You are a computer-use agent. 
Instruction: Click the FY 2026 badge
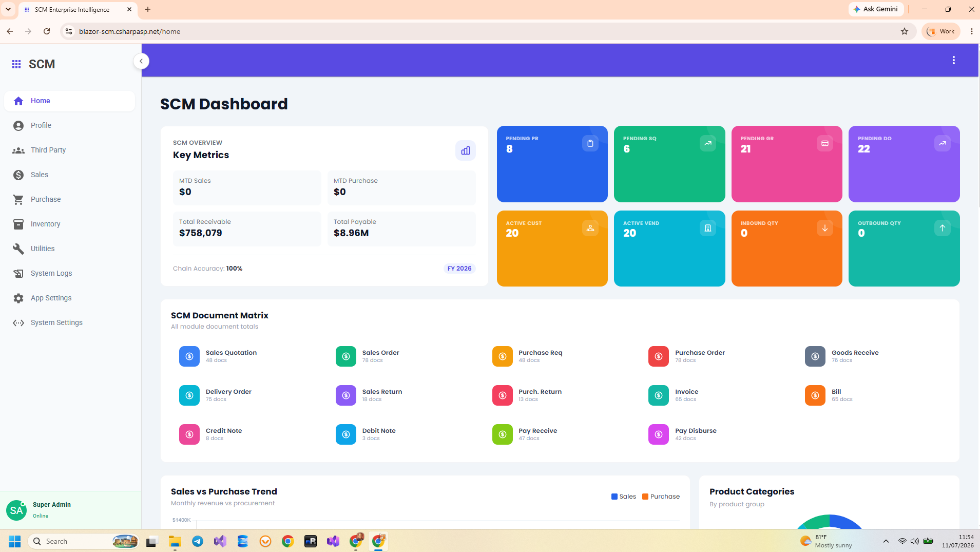[459, 269]
